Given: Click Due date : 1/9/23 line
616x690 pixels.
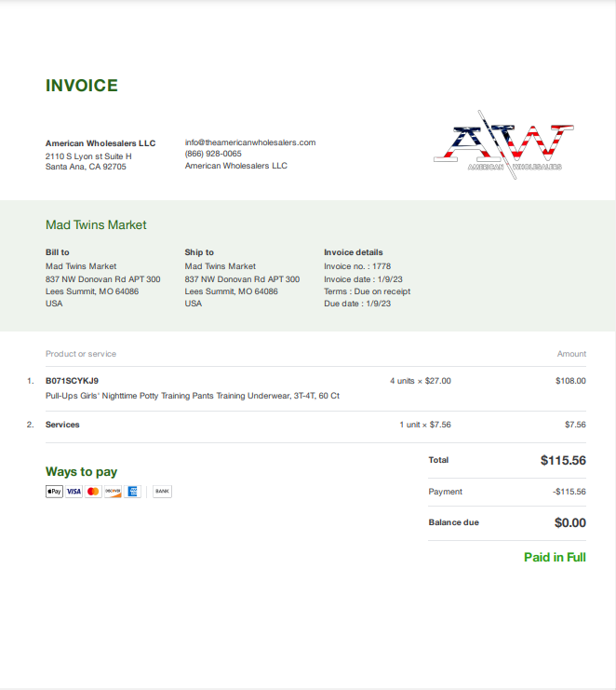Looking at the screenshot, I should click(x=357, y=304).
